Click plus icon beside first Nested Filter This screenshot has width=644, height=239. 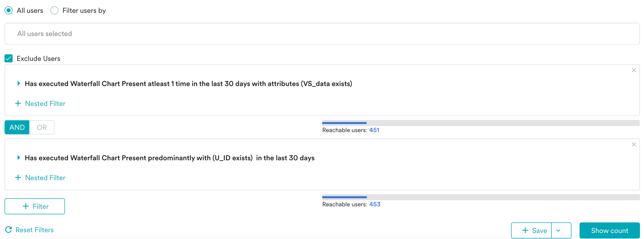click(x=18, y=103)
